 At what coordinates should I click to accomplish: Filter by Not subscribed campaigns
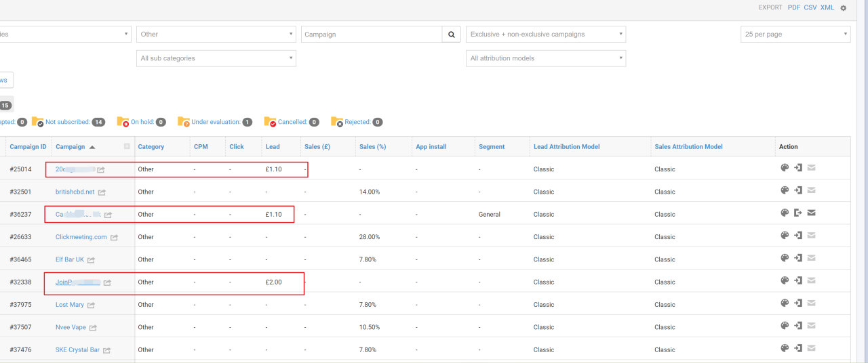pyautogui.click(x=67, y=123)
